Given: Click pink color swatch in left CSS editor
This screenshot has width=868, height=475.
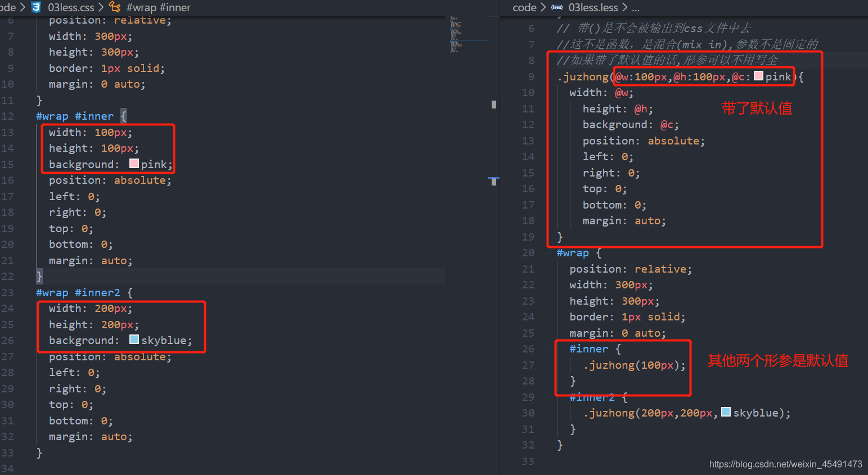Looking at the screenshot, I should pyautogui.click(x=134, y=164).
